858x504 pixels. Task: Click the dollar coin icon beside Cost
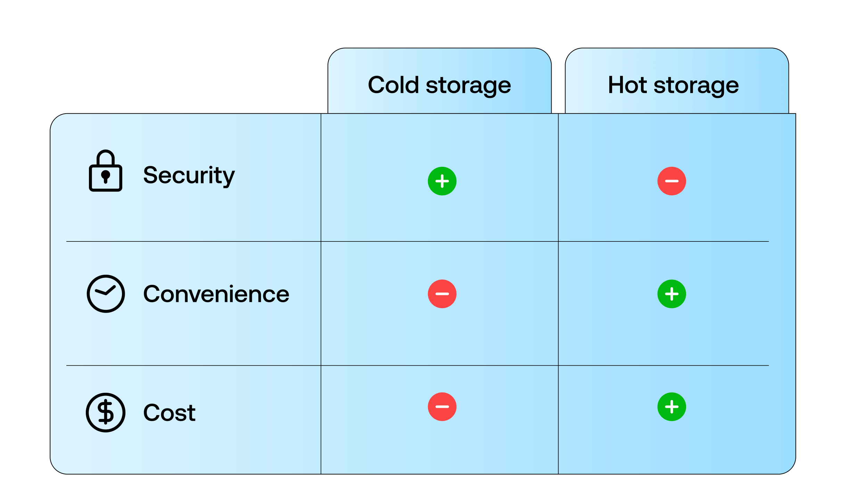tap(106, 413)
